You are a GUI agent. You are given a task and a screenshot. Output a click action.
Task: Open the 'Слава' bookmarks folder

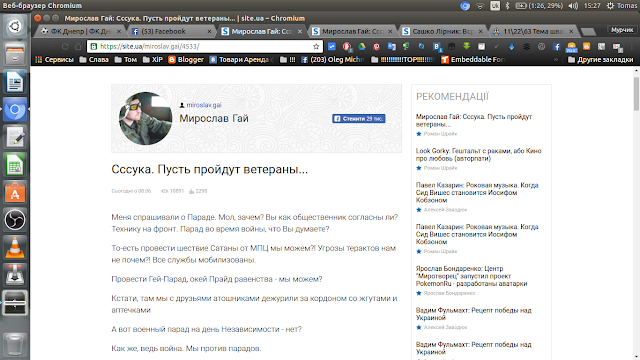click(94, 60)
